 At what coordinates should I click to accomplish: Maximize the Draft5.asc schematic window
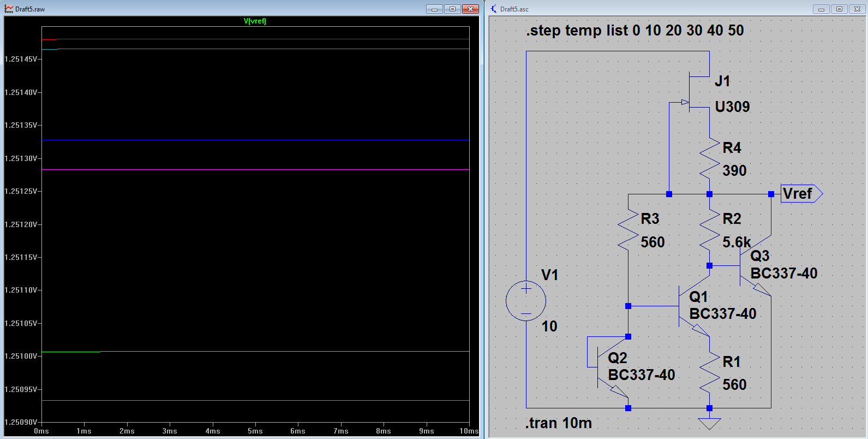[839, 9]
